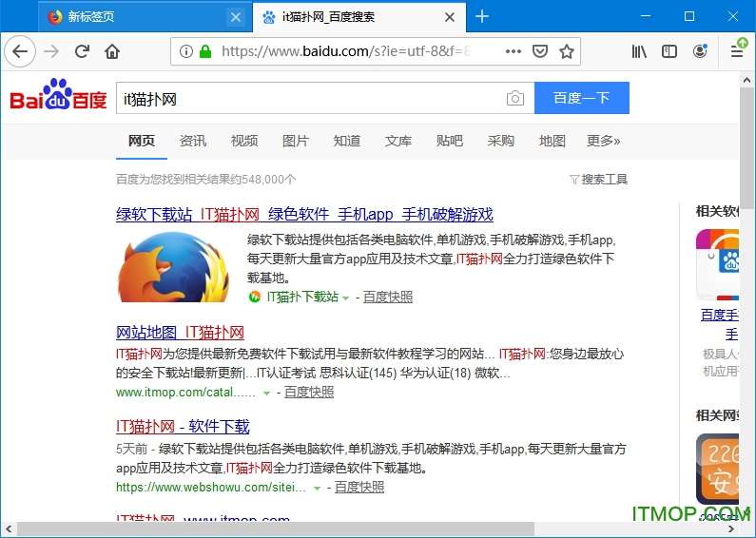Open 绿软下载站_IT猫扑网 result title
756x538 pixels.
(304, 214)
